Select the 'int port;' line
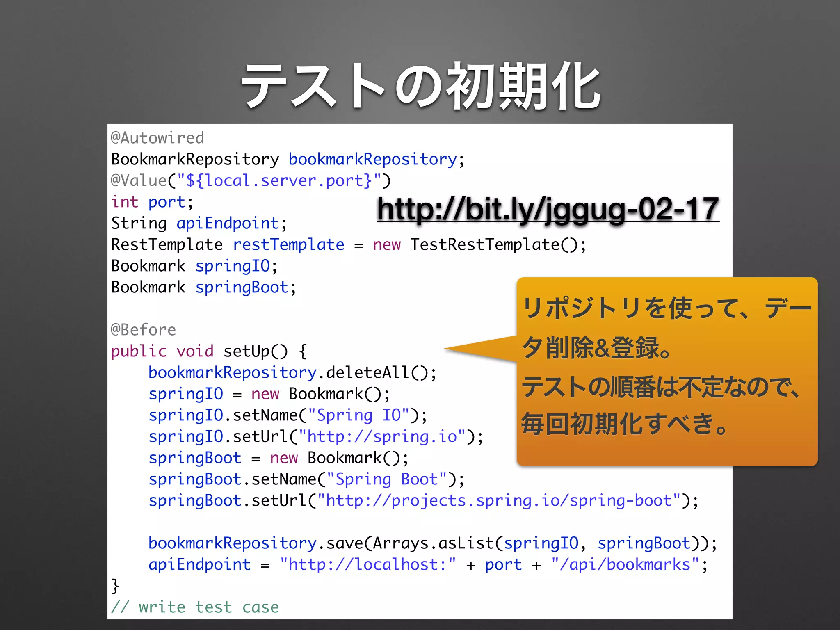Screen dimensions: 840x630 coord(152,202)
